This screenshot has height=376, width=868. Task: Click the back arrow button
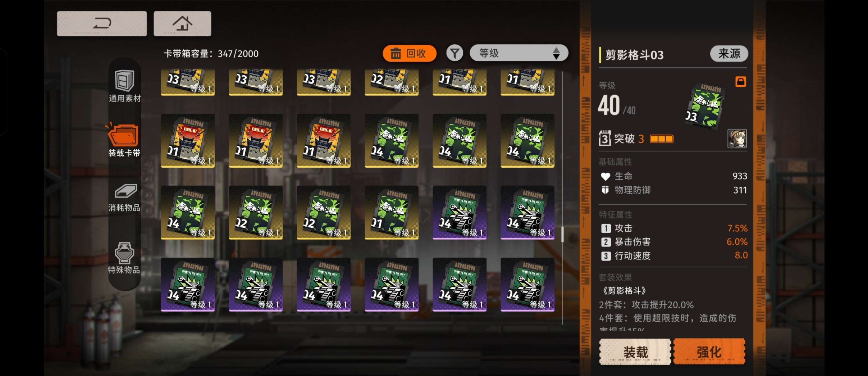[x=102, y=24]
